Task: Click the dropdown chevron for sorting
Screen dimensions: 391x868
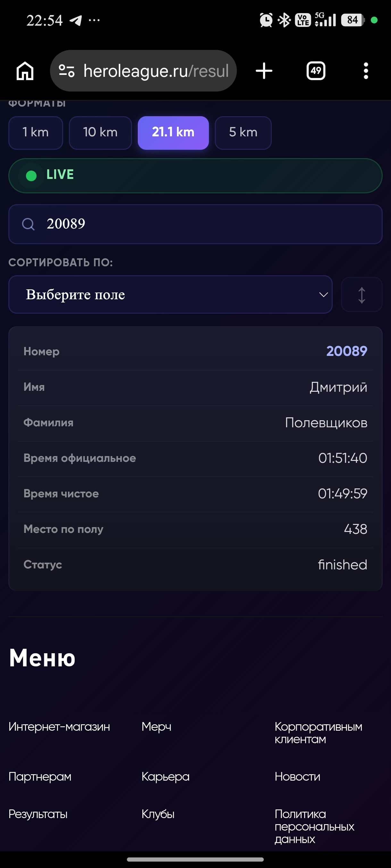Action: pos(323,295)
